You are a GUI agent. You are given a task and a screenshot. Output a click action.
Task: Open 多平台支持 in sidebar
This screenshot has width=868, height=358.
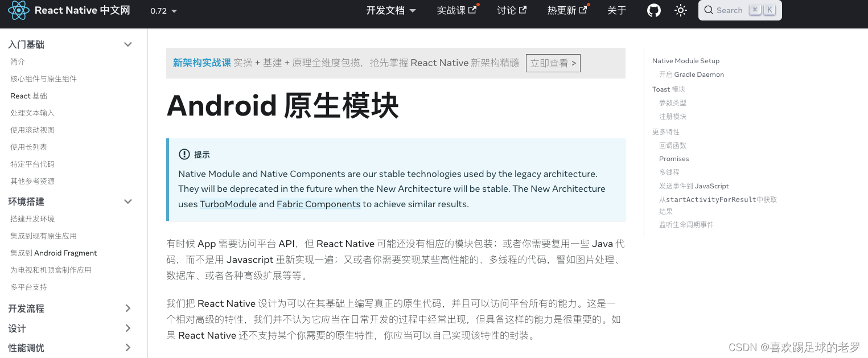point(28,287)
